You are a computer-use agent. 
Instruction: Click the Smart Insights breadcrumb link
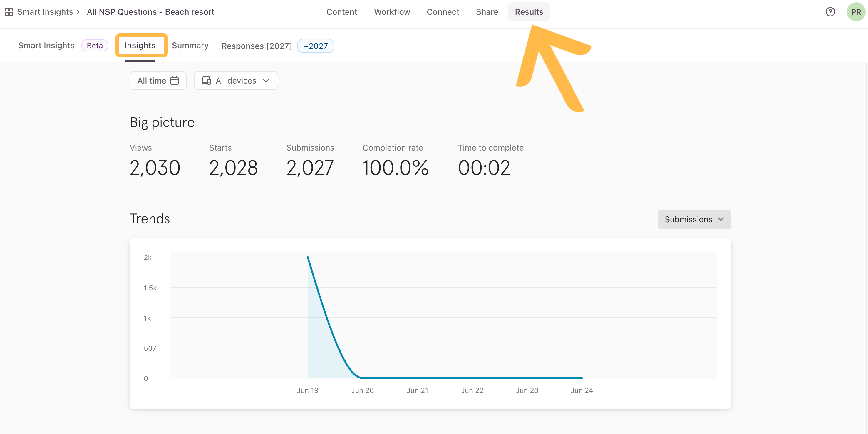(x=46, y=11)
